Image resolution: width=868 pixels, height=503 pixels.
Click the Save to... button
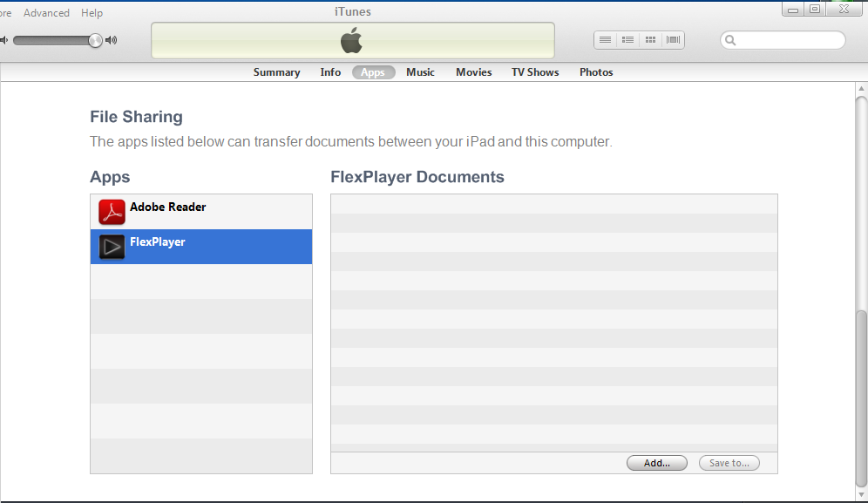[x=729, y=463]
